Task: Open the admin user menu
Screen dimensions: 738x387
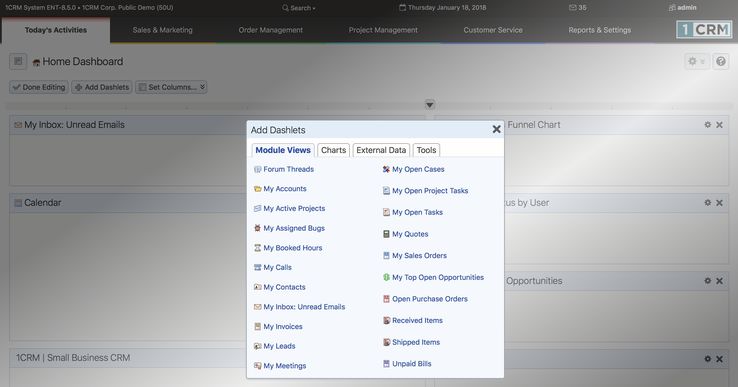Action: click(x=682, y=8)
